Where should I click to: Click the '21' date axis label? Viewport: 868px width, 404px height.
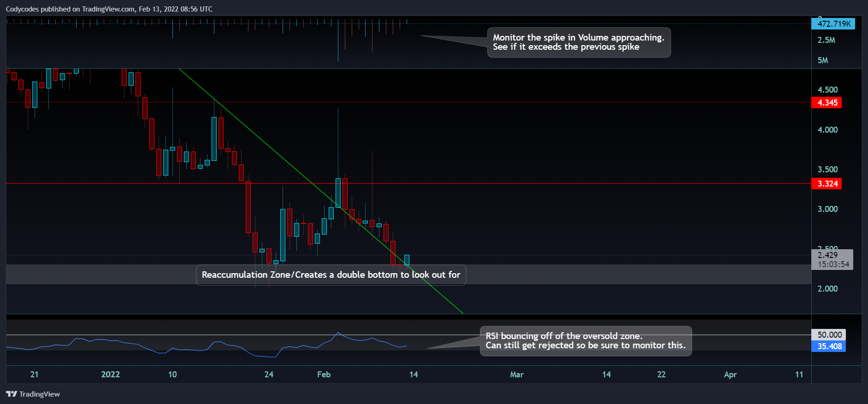[34, 375]
